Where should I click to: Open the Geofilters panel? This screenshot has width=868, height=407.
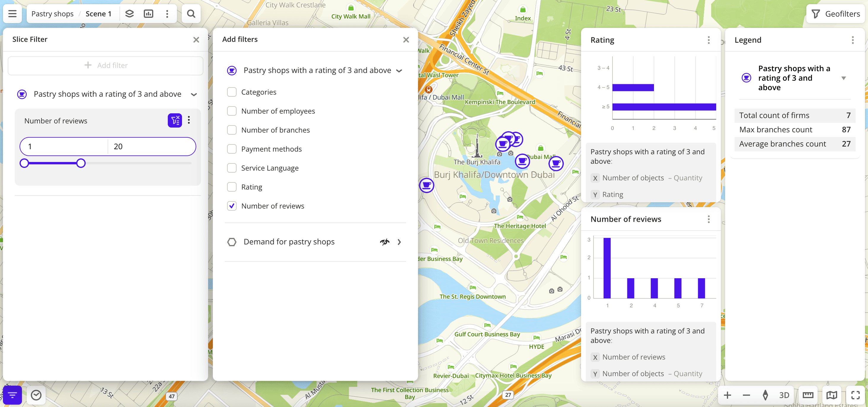(836, 14)
